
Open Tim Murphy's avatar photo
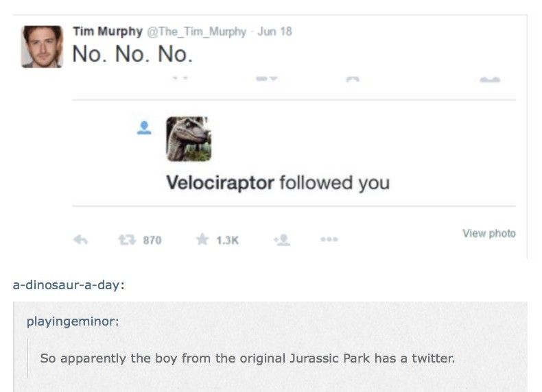pyautogui.click(x=42, y=47)
